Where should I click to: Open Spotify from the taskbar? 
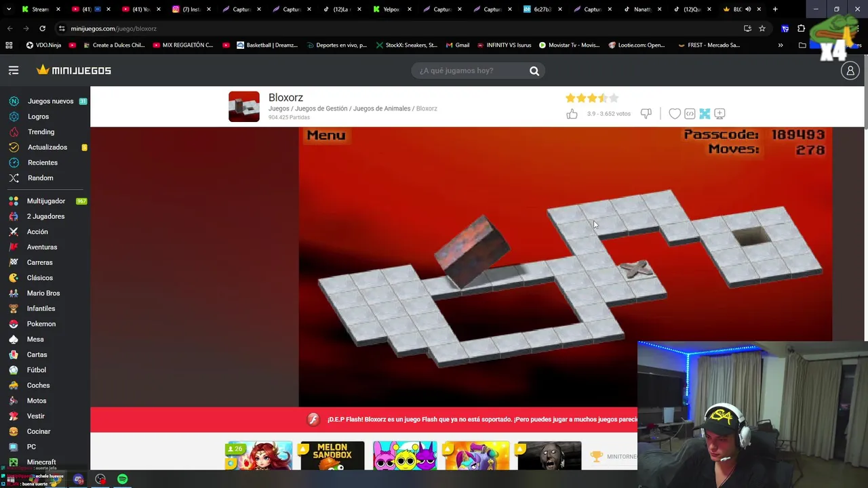tap(123, 479)
